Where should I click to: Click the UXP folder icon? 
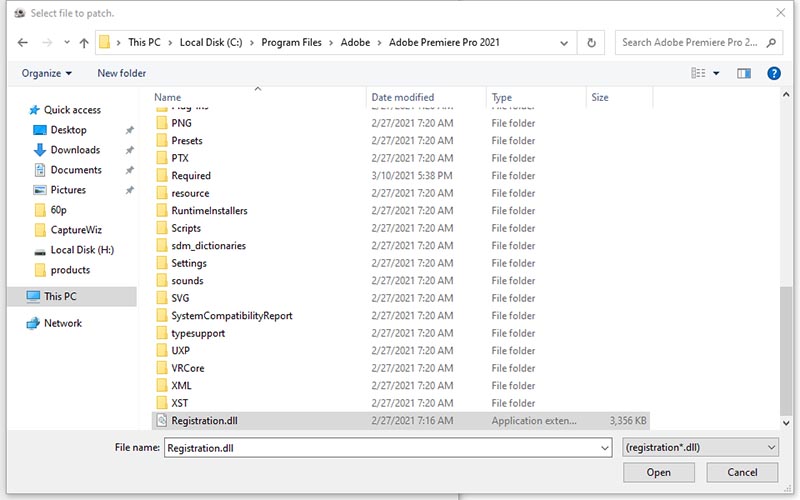[162, 351]
